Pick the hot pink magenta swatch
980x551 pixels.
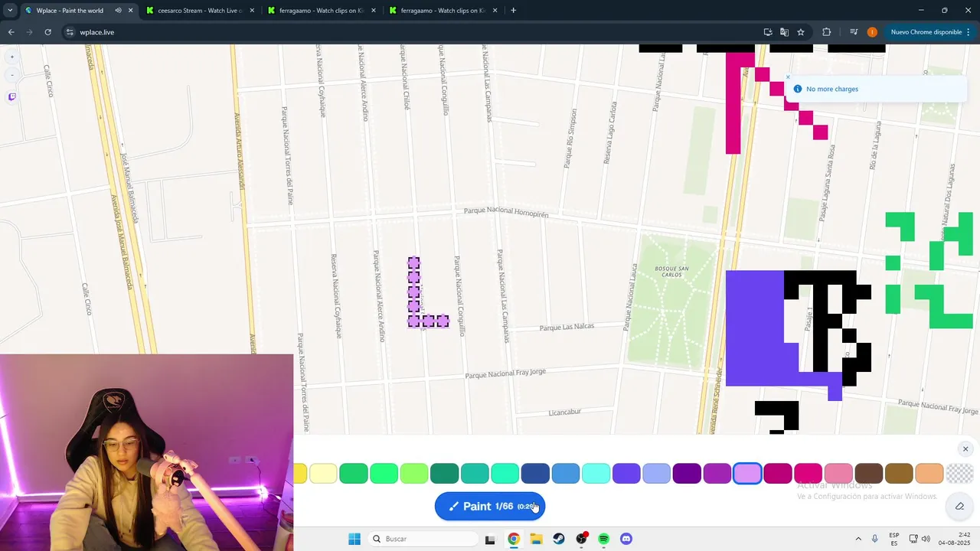click(808, 474)
